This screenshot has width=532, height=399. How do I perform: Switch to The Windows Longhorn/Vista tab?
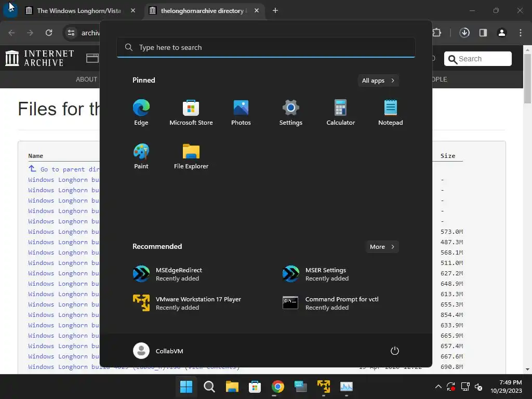(x=79, y=11)
